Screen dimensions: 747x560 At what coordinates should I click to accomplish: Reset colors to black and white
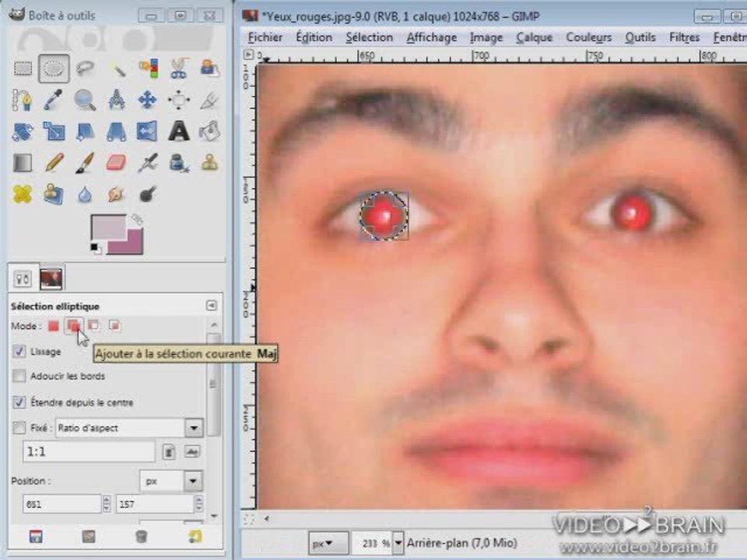click(96, 249)
